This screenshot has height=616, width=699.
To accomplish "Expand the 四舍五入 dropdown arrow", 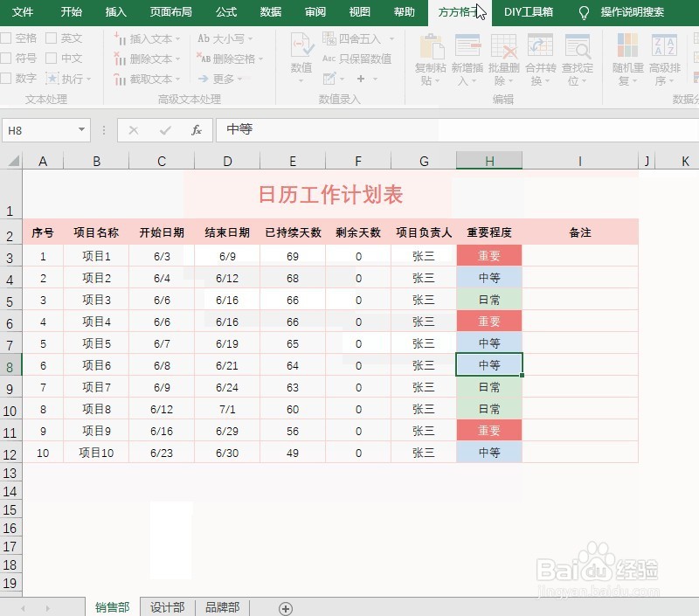I will [391, 38].
